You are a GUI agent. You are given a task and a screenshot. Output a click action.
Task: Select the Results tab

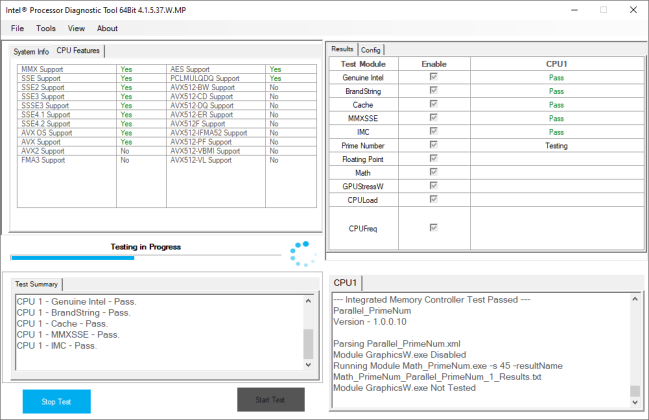click(x=343, y=49)
